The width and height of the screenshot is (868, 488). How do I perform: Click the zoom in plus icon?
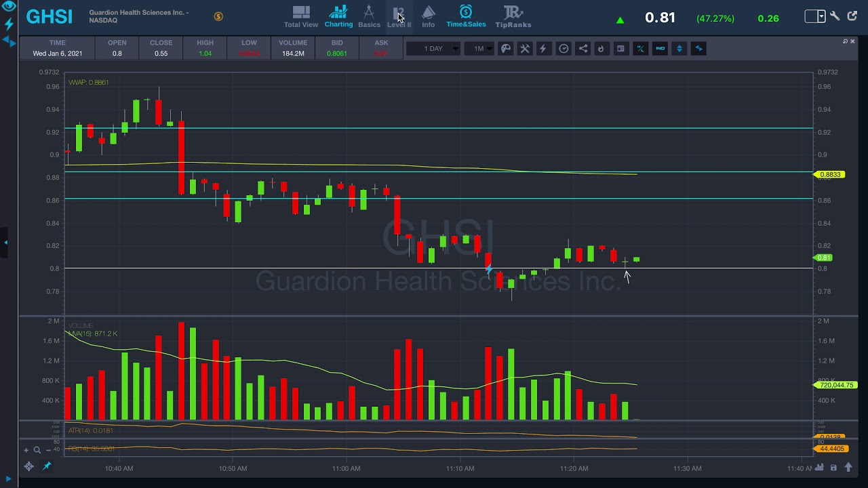26,450
